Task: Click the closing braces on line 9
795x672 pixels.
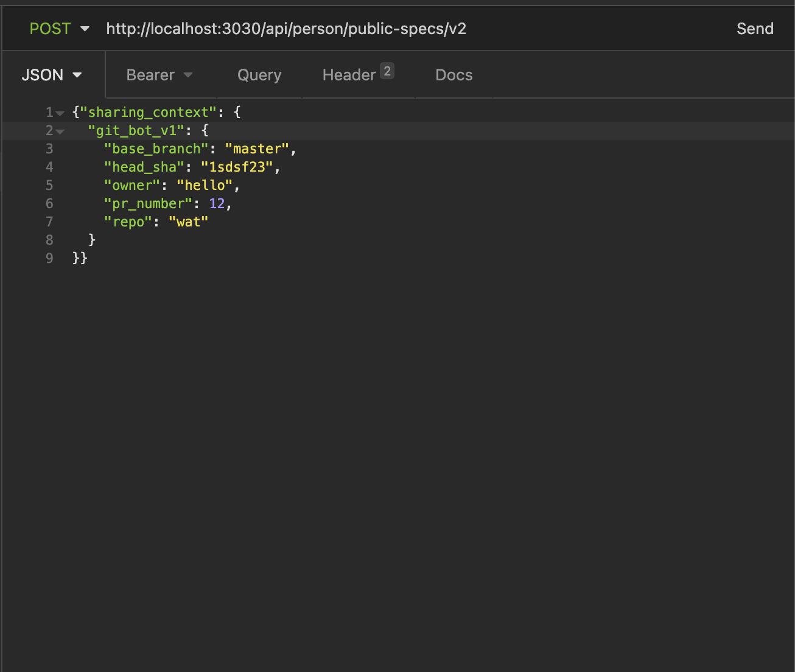Action: 80,258
